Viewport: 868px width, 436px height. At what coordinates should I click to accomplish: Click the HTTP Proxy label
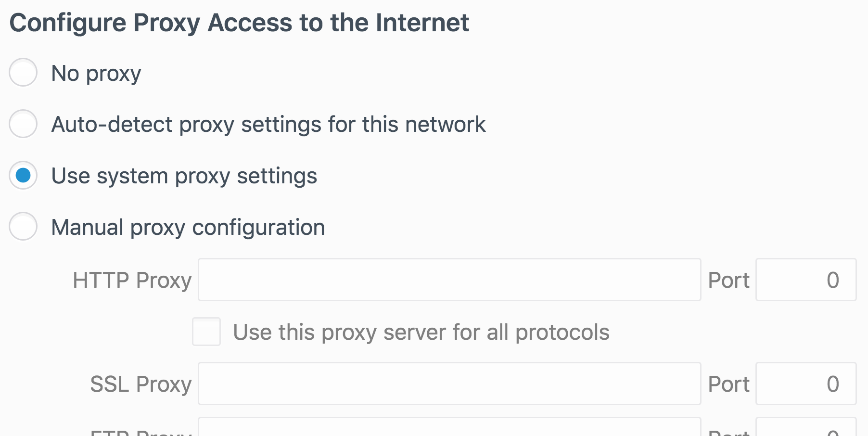(x=133, y=280)
